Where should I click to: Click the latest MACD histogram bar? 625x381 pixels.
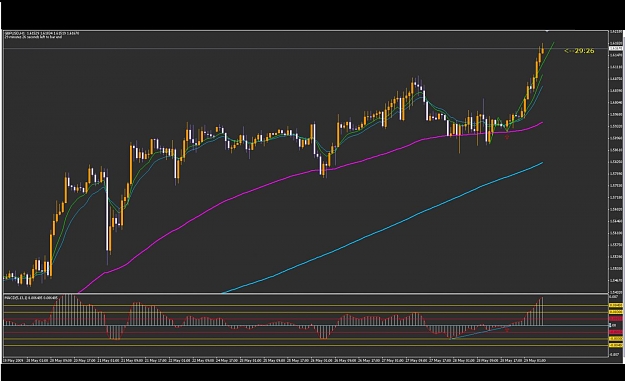(x=542, y=311)
